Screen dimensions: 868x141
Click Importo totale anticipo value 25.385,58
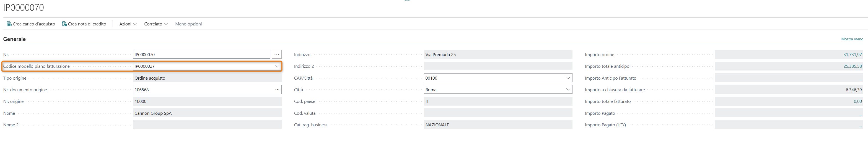(x=852, y=66)
